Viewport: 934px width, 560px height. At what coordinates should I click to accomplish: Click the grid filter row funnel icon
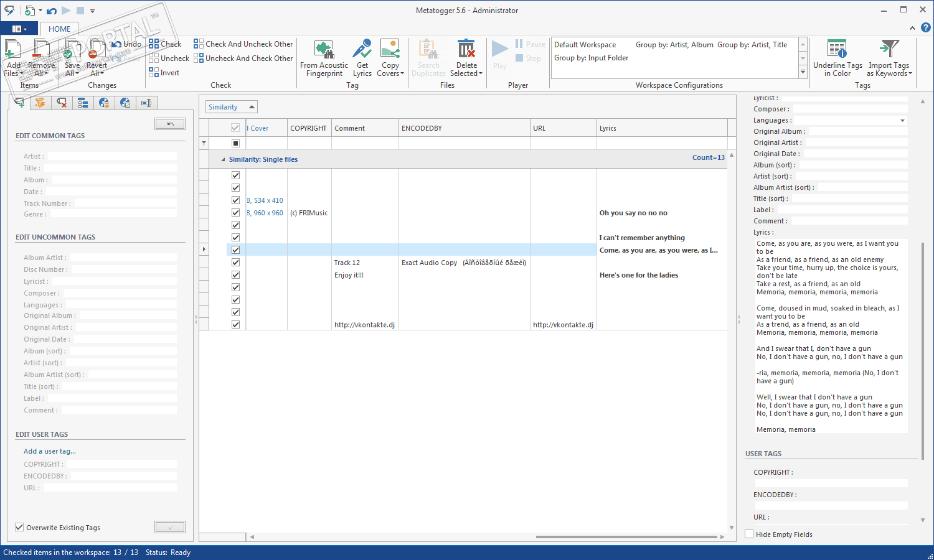(204, 144)
